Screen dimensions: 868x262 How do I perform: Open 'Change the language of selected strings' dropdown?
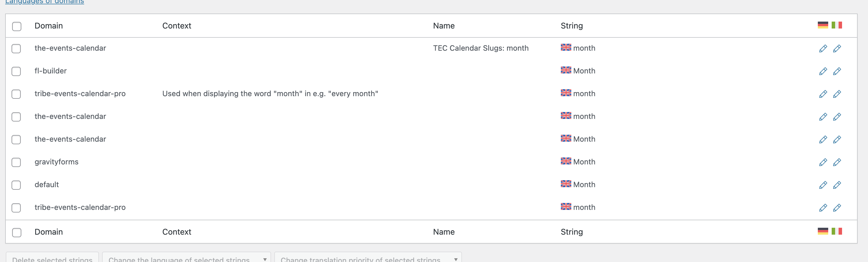[x=186, y=258]
